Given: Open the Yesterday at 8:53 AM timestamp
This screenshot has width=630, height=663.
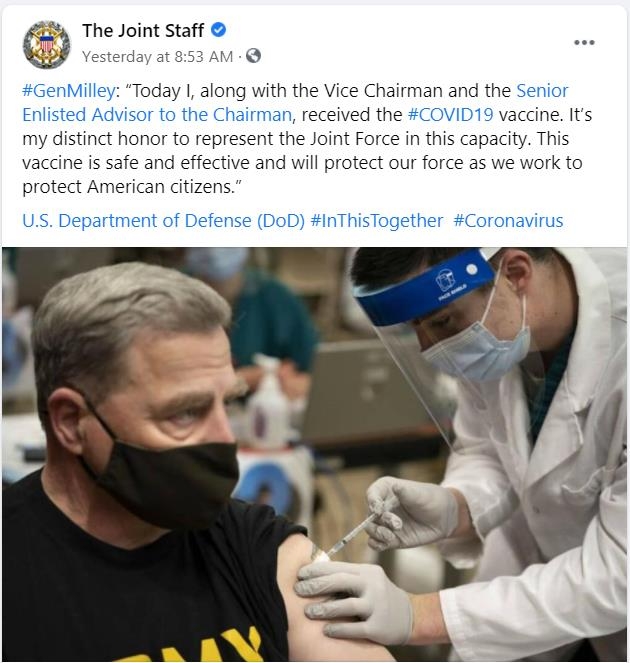Looking at the screenshot, I should (157, 56).
